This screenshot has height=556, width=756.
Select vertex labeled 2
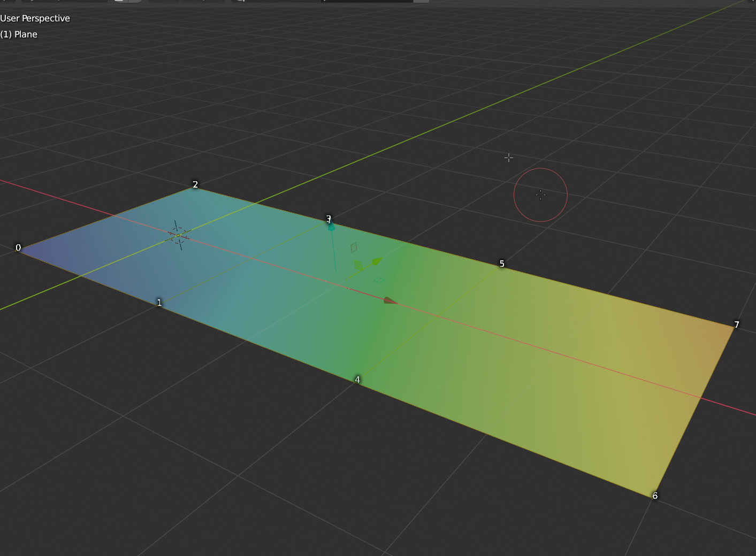tap(195, 184)
